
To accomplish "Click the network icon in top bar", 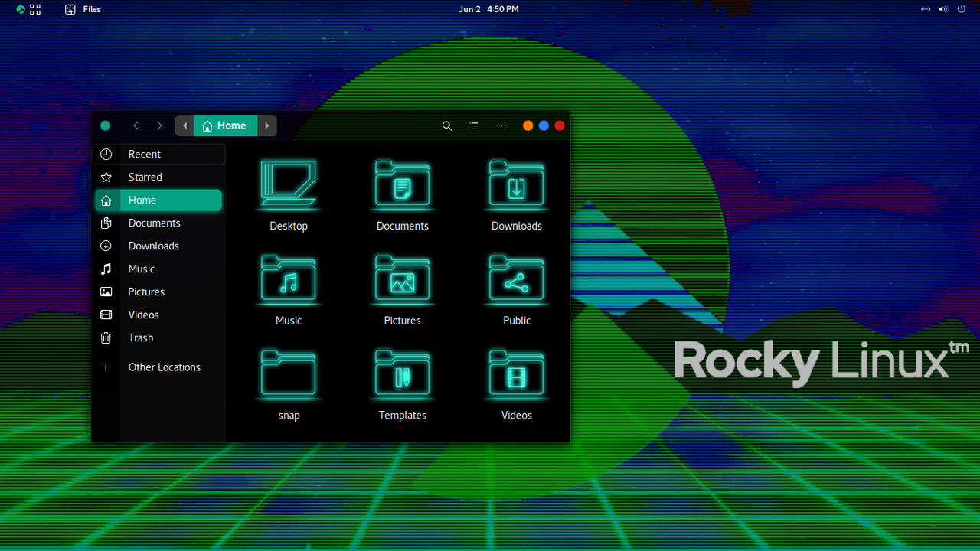I will coord(926,9).
